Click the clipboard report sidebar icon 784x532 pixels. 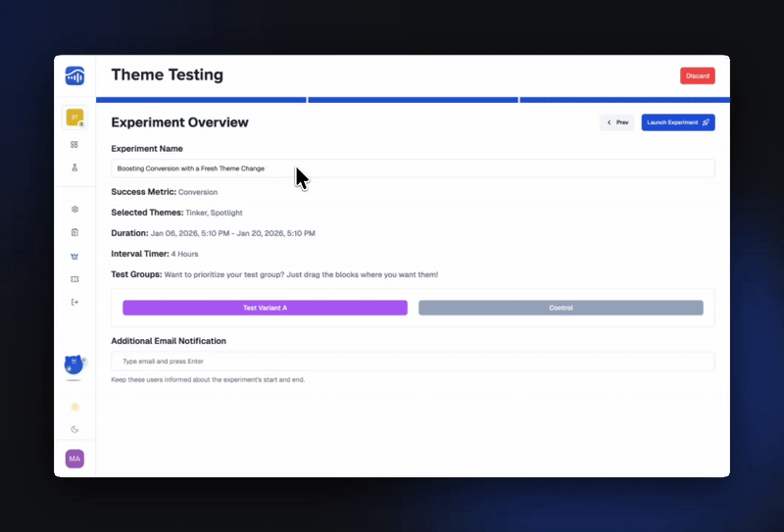tap(74, 232)
